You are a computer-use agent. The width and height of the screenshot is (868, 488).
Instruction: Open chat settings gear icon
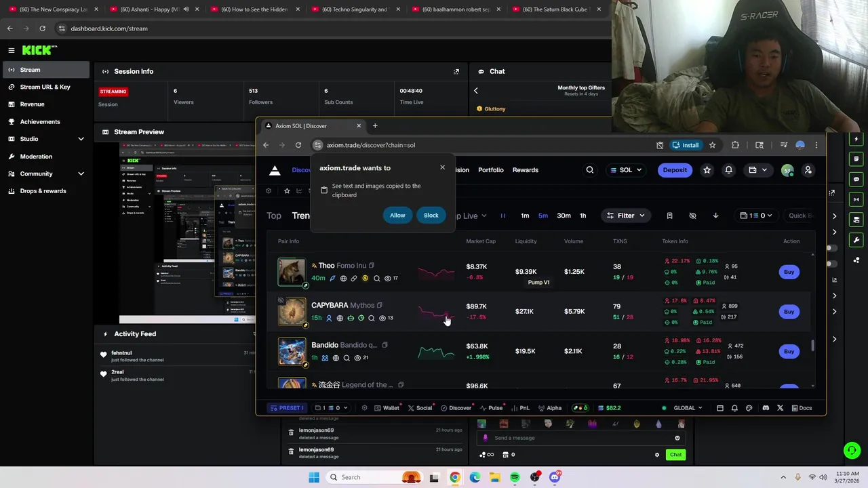[656, 455]
